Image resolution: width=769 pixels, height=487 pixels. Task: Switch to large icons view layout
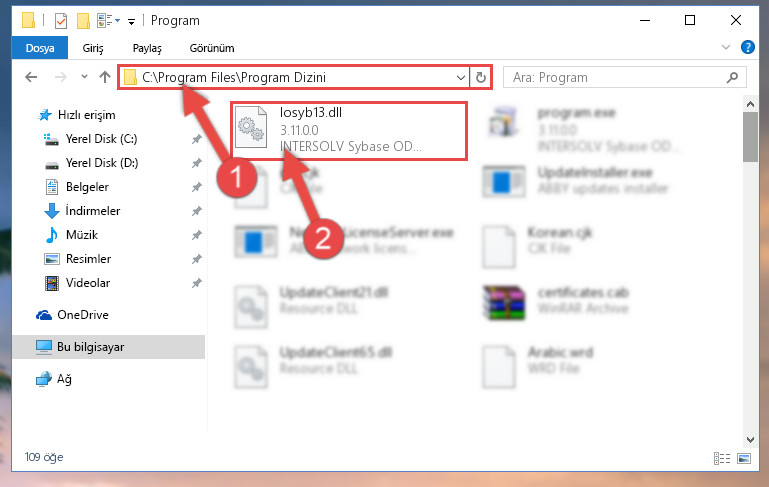tap(744, 458)
